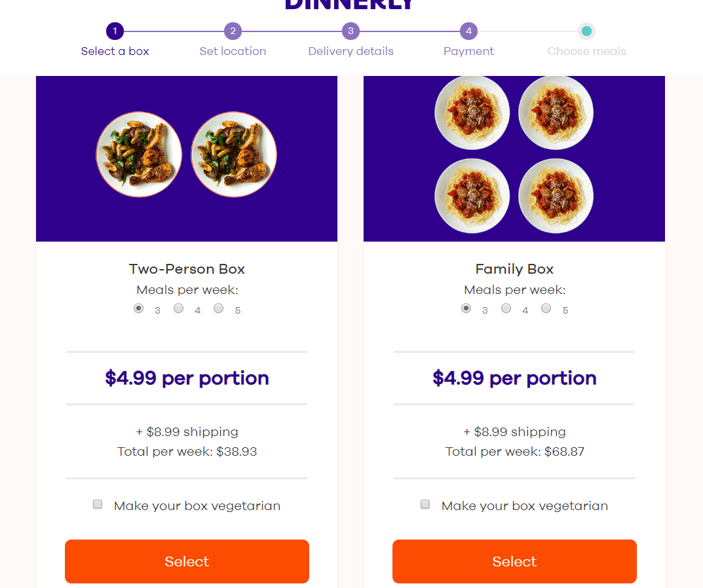Image resolution: width=703 pixels, height=588 pixels.
Task: Click step 4 Payment circle
Action: point(468,31)
